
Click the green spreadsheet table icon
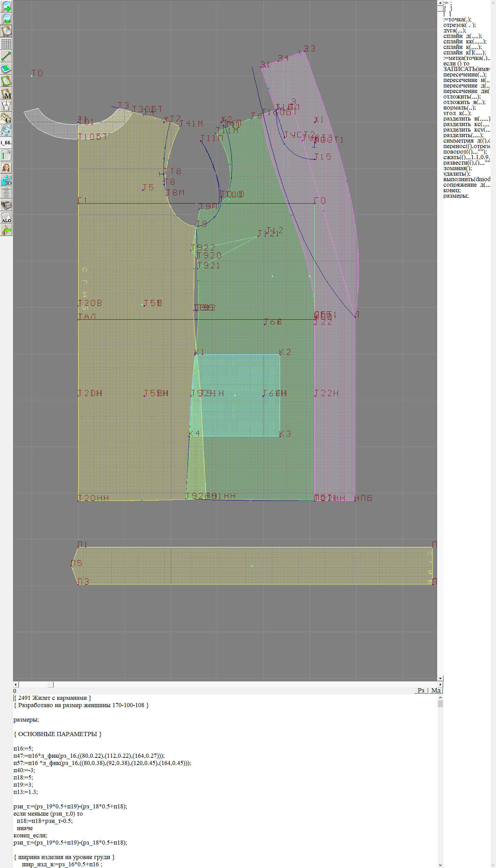[6, 155]
